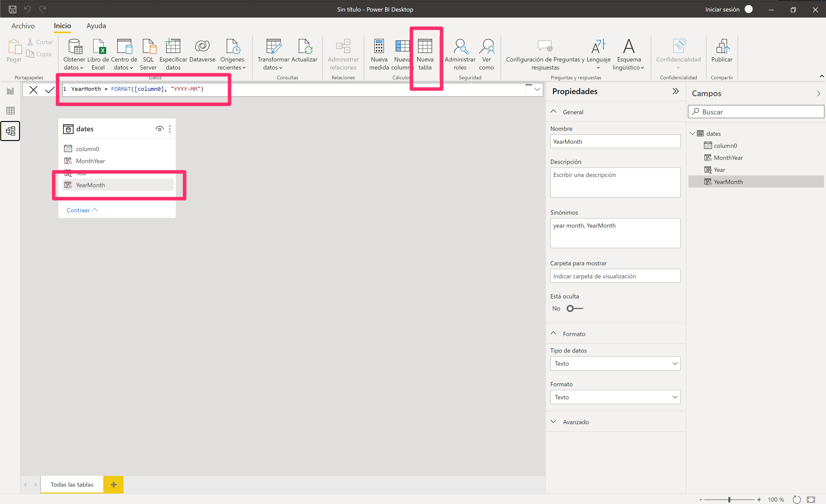Open Configuración de Preguntas y respuestas

tap(545, 54)
